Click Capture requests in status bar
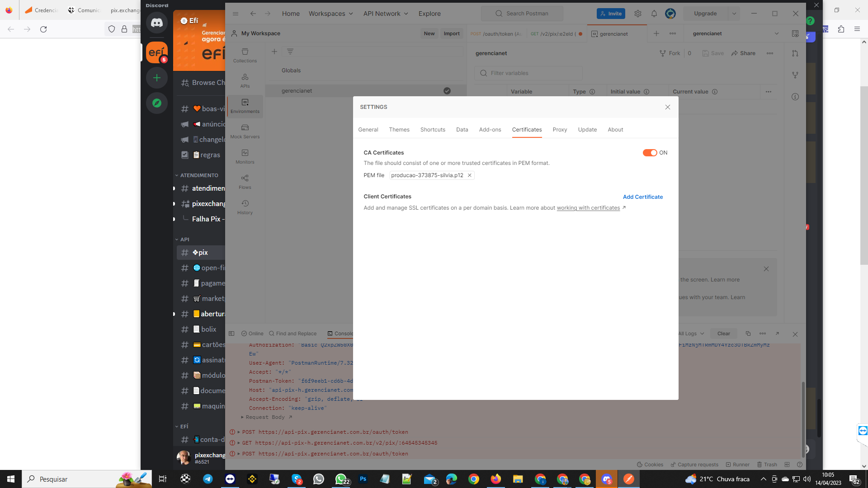 click(x=694, y=465)
